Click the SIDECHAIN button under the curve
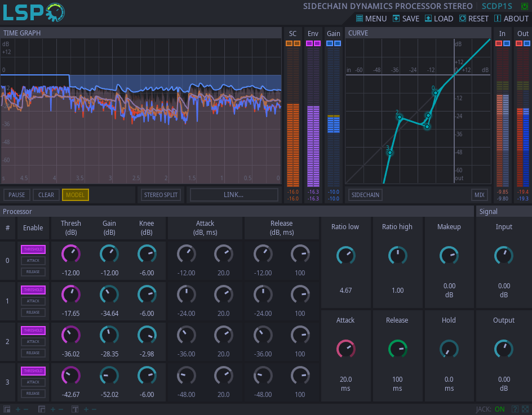 (365, 195)
